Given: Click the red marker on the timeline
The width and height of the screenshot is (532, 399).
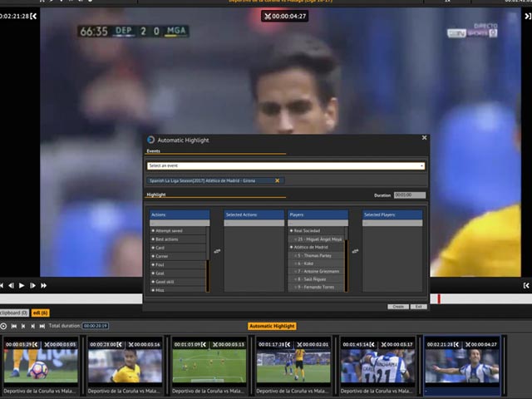Looking at the screenshot, I should (x=439, y=299).
